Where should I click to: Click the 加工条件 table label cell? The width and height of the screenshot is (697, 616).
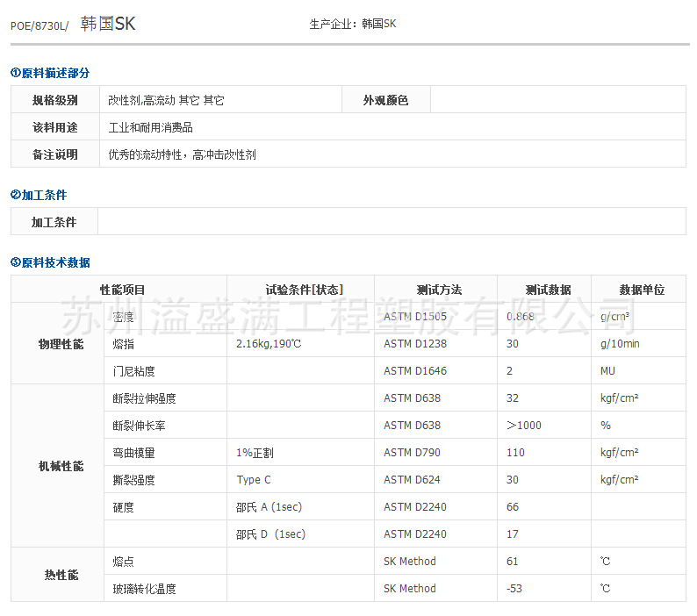click(54, 222)
